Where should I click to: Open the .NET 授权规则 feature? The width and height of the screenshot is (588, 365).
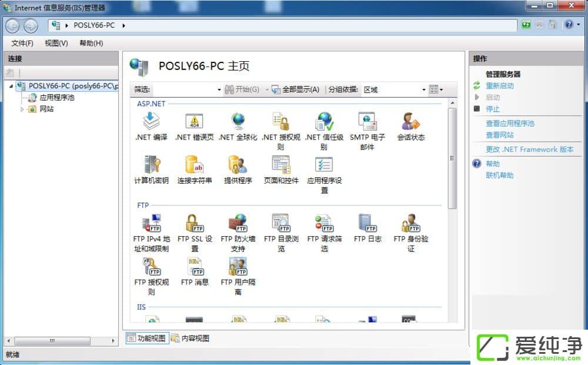(x=281, y=131)
